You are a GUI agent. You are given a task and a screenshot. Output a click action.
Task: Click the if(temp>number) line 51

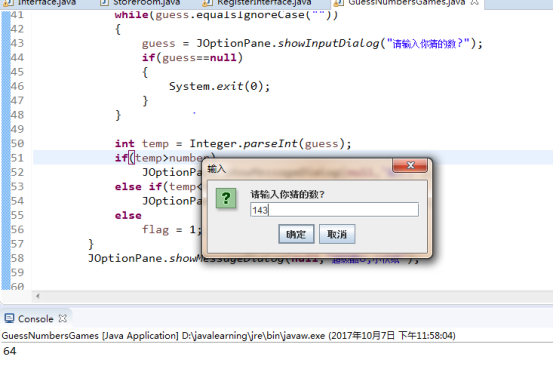(165, 158)
